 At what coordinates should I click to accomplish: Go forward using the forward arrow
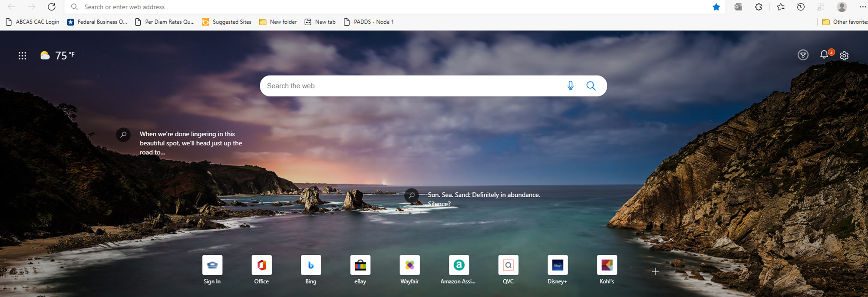[32, 7]
